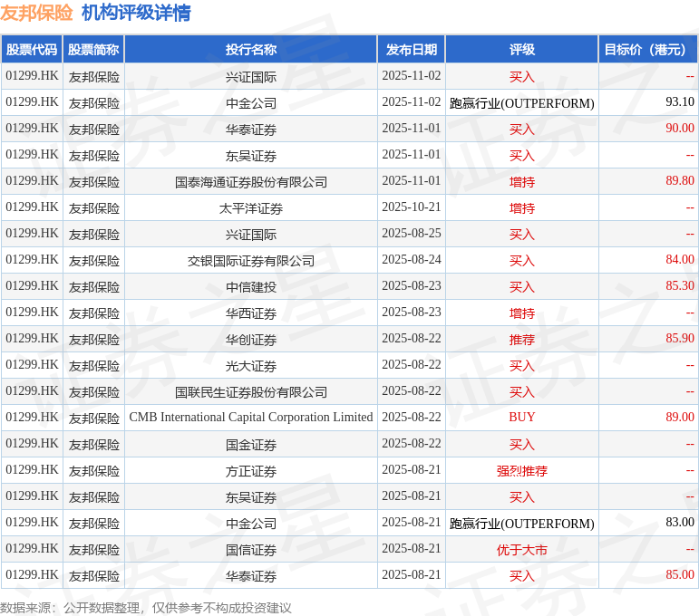Select 跑赢行业(OUTPERFORM) rating dated 2025-11-02
Screen dimensions: 699x616
click(522, 103)
